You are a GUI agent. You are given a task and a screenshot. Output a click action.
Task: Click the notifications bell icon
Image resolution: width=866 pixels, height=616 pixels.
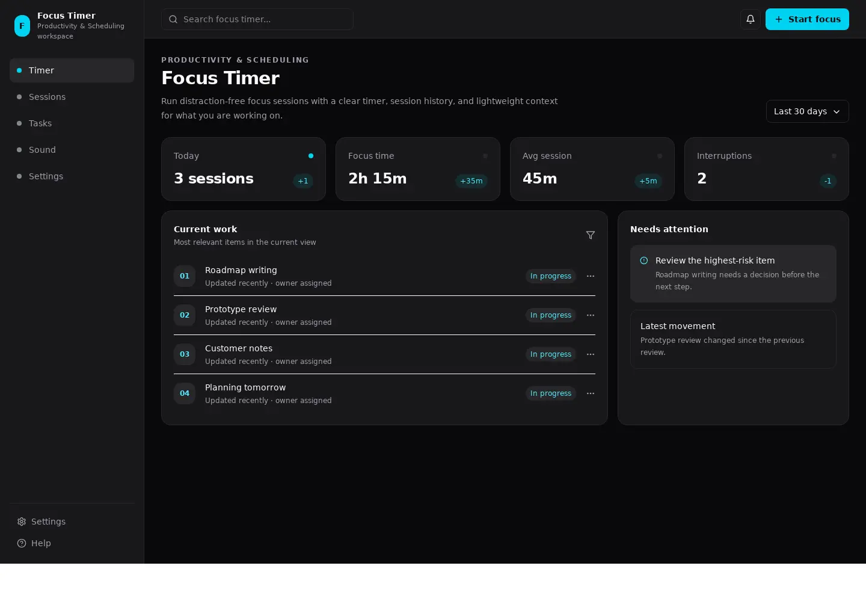click(x=750, y=19)
